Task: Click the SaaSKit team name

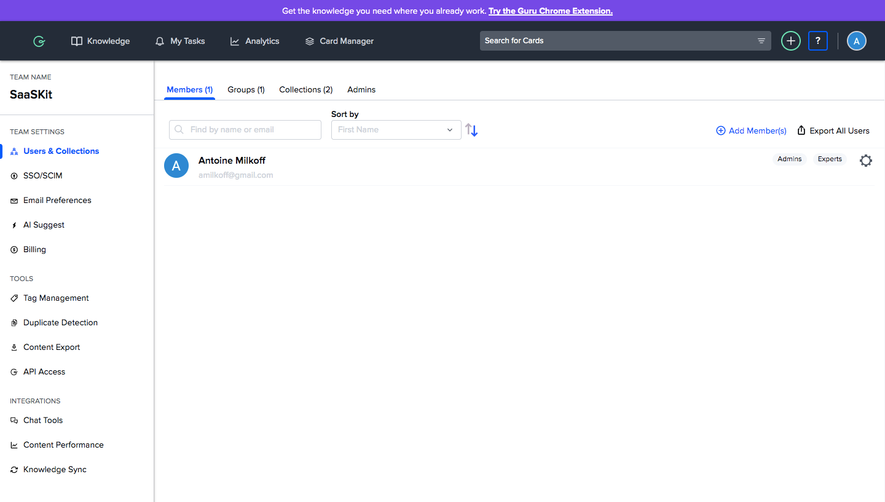Action: pos(31,94)
